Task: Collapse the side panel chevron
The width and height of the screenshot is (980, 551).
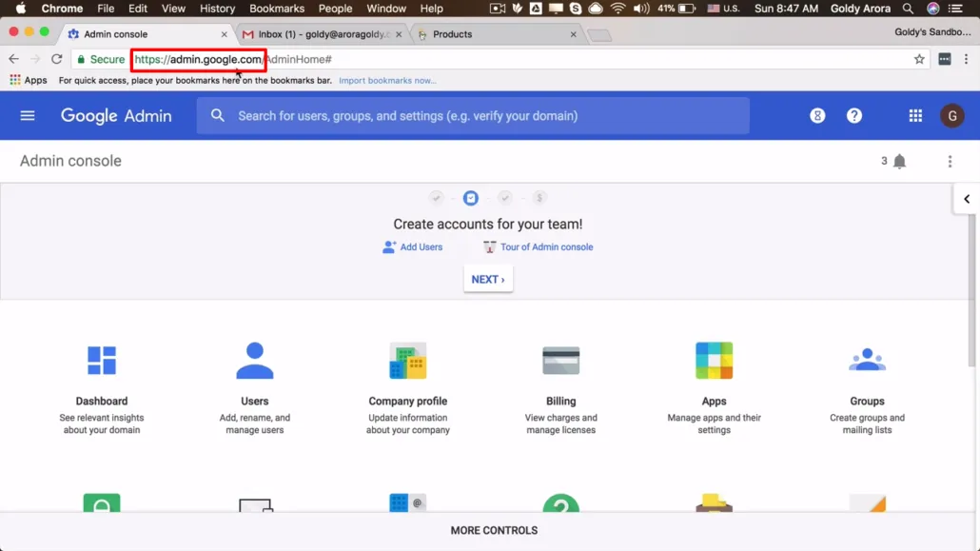Action: click(x=967, y=199)
